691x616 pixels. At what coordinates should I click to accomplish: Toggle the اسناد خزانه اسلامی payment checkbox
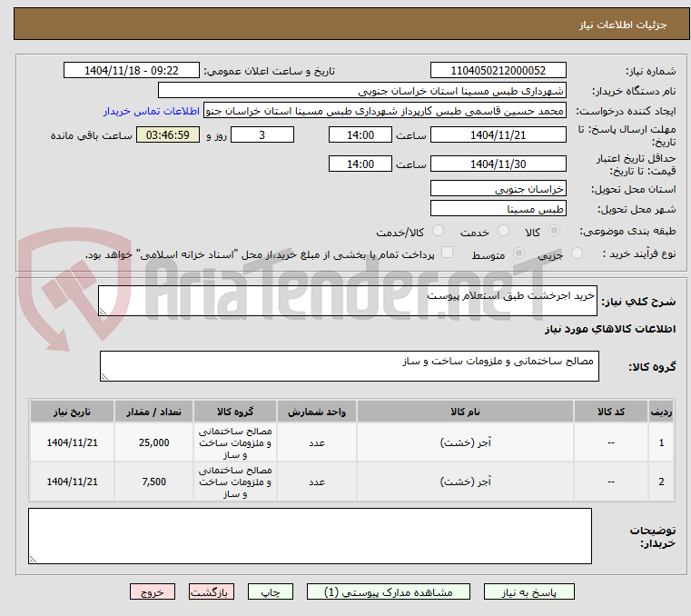(x=447, y=253)
